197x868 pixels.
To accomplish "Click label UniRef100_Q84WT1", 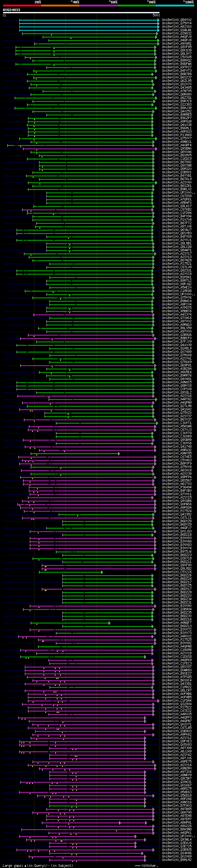I will pos(177,250).
